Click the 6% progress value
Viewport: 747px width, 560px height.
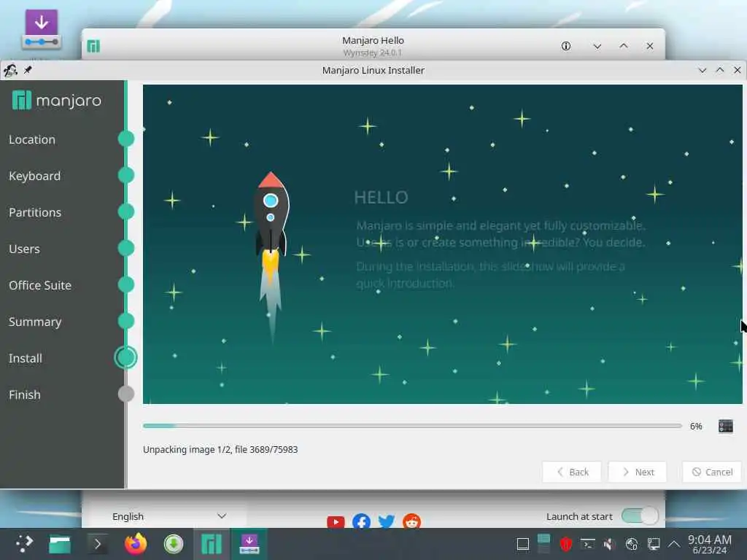tap(696, 426)
